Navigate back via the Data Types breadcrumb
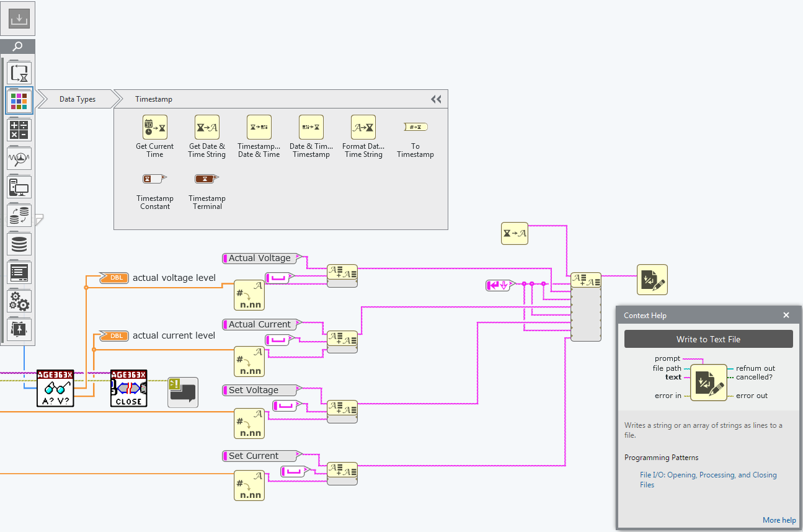Screen dimensions: 803x532 point(79,99)
